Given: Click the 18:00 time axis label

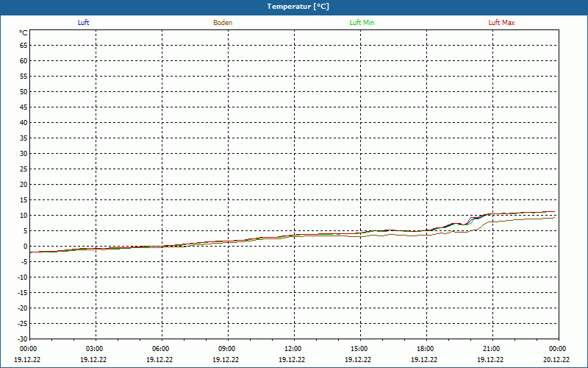Looking at the screenshot, I should point(426,349).
